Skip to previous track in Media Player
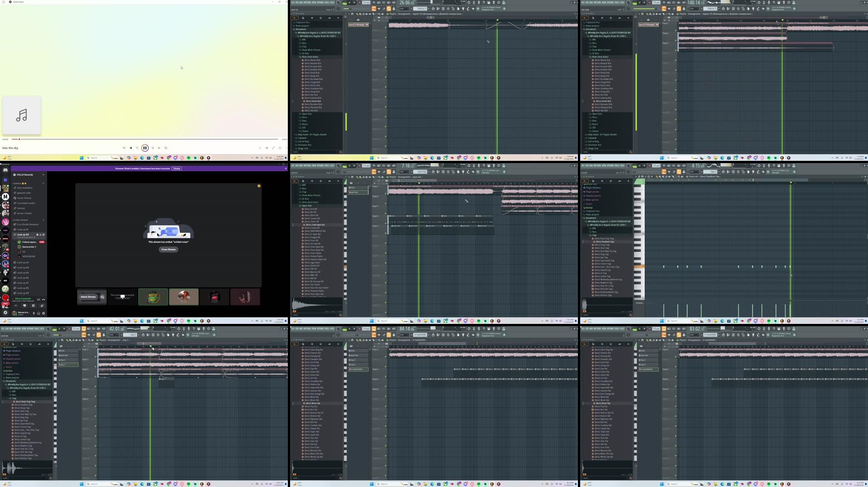Viewport: 868px width, 487px height. 131,148
